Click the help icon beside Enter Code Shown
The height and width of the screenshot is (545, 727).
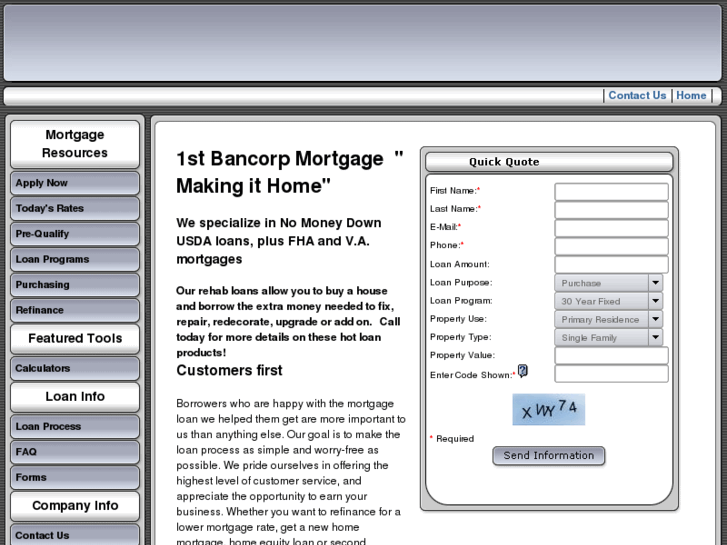pos(523,371)
